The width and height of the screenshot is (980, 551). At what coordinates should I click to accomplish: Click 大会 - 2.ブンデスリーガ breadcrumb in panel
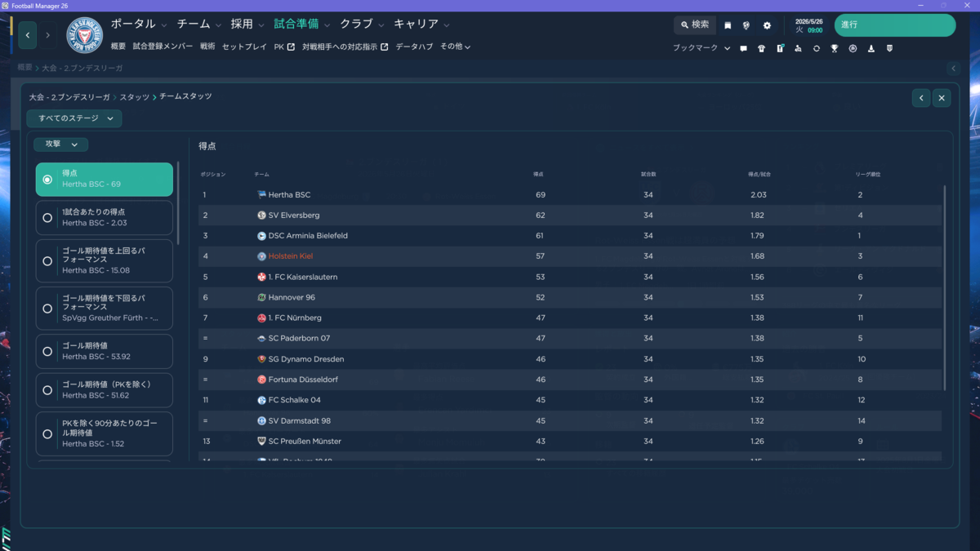[69, 97]
